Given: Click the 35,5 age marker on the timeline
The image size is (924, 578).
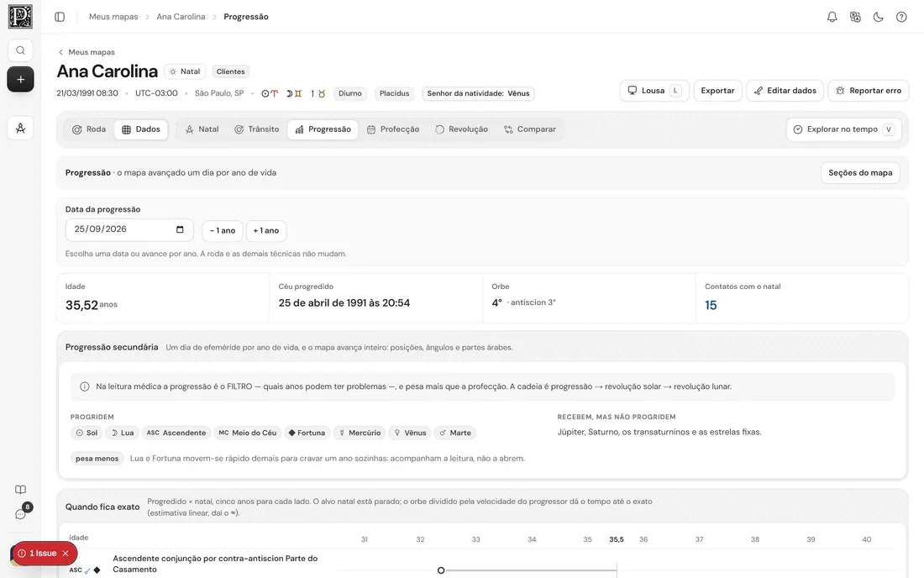Looking at the screenshot, I should (x=617, y=539).
